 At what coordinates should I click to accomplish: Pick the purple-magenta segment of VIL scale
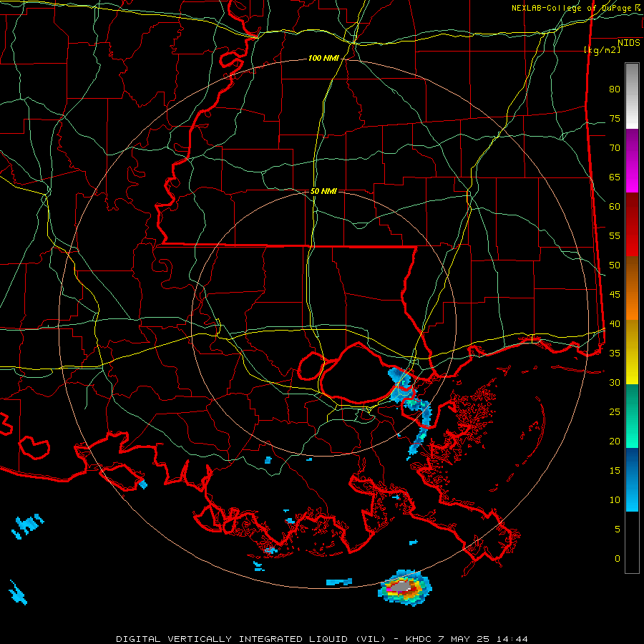click(632, 160)
